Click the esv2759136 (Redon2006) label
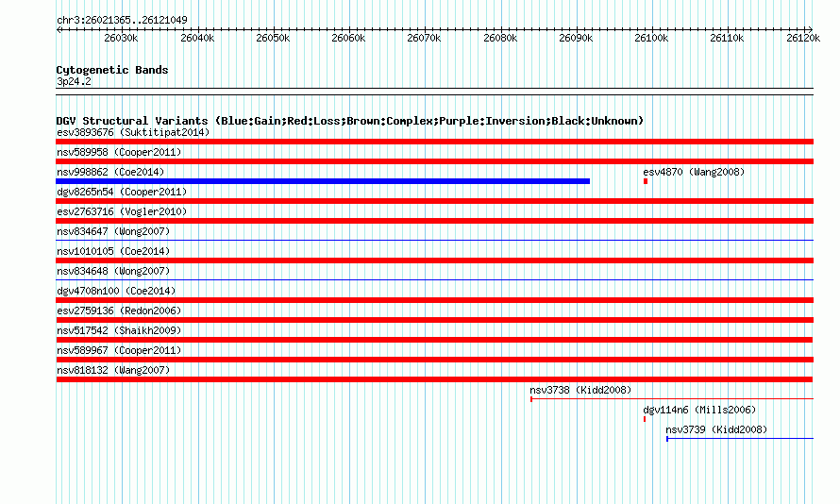 point(119,311)
